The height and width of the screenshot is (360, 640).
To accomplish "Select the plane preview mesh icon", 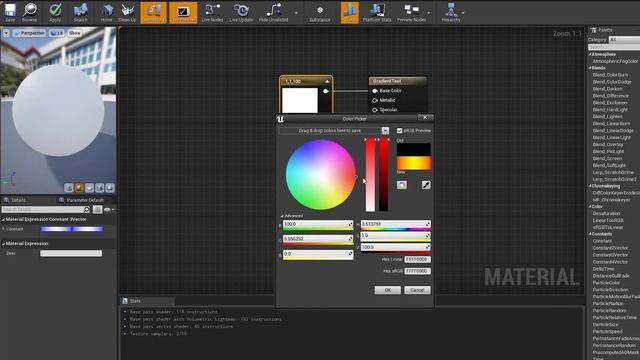I will pyautogui.click(x=89, y=188).
